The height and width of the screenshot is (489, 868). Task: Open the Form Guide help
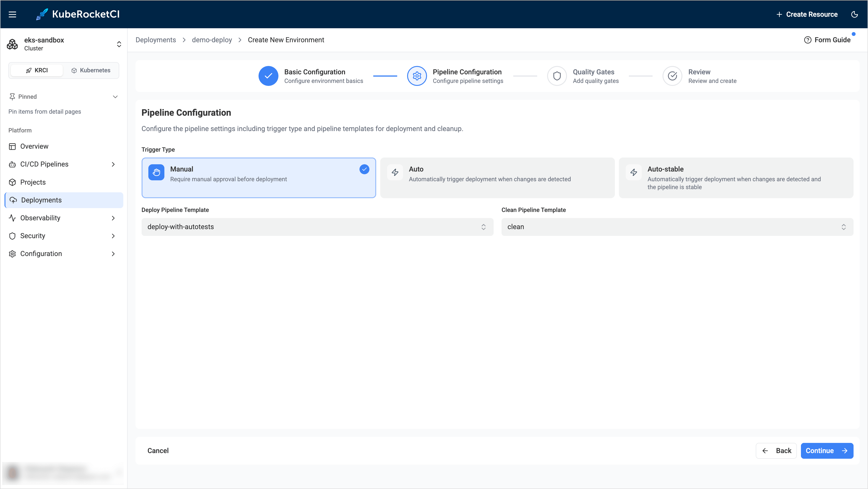[827, 40]
